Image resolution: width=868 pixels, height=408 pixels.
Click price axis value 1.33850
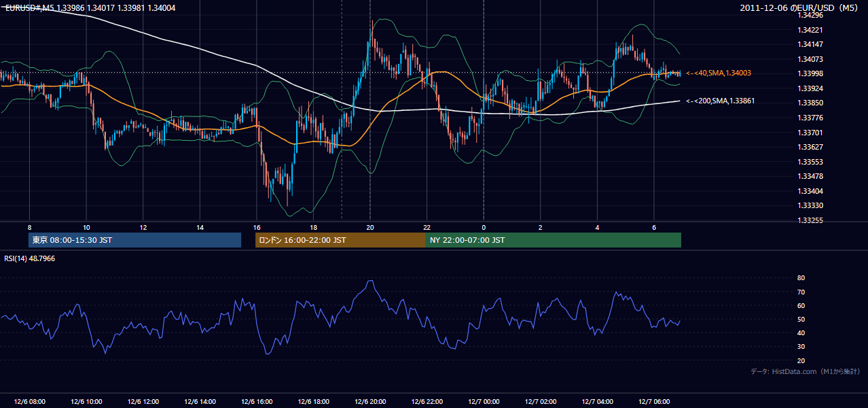pyautogui.click(x=811, y=103)
